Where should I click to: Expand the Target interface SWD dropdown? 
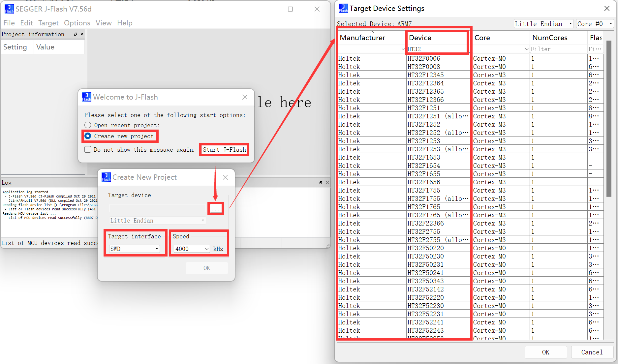pos(157,249)
